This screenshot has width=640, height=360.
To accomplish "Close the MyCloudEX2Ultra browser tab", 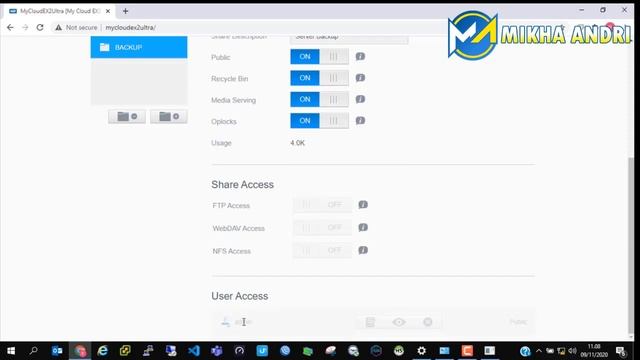I will [108, 11].
